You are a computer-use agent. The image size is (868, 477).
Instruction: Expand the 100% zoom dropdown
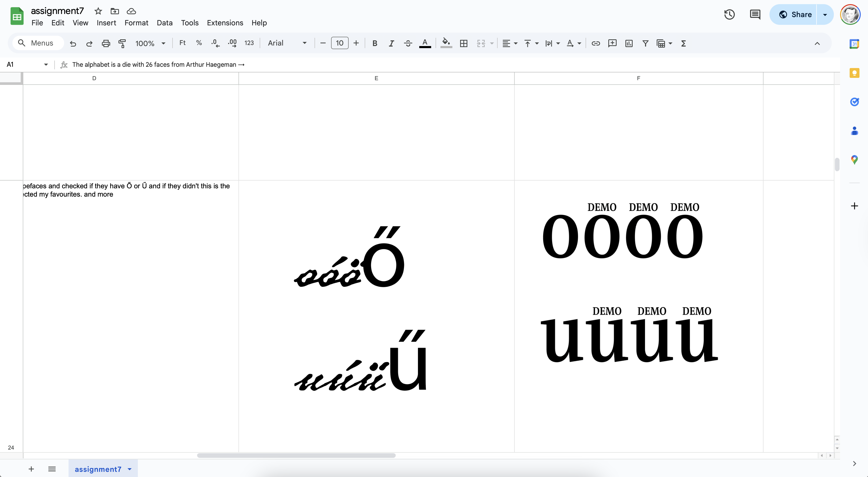point(150,43)
